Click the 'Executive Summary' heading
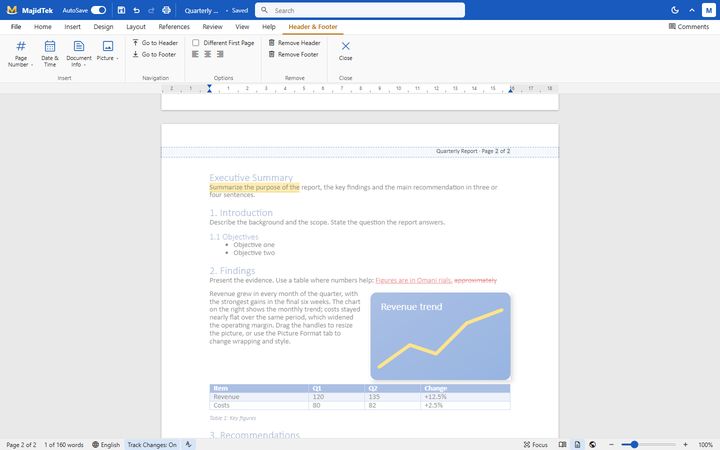720x450 pixels. tap(251, 178)
